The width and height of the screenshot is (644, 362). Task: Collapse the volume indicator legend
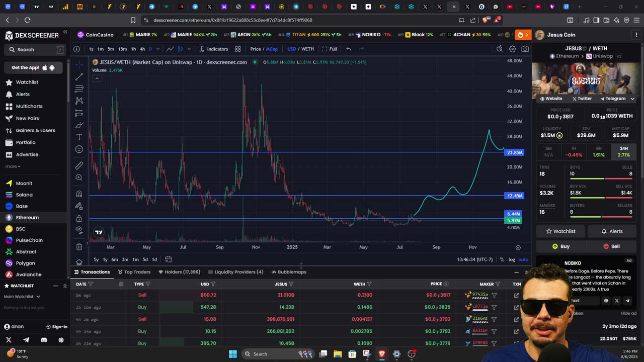(x=97, y=78)
